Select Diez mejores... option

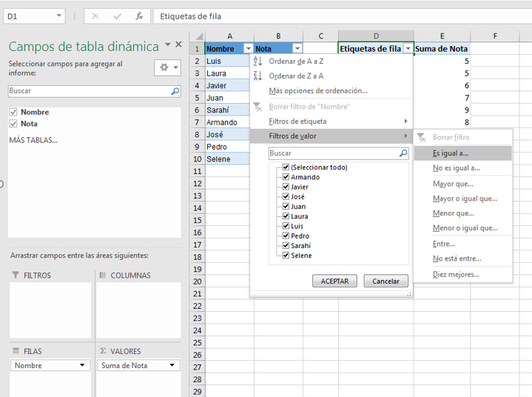pyautogui.click(x=462, y=274)
